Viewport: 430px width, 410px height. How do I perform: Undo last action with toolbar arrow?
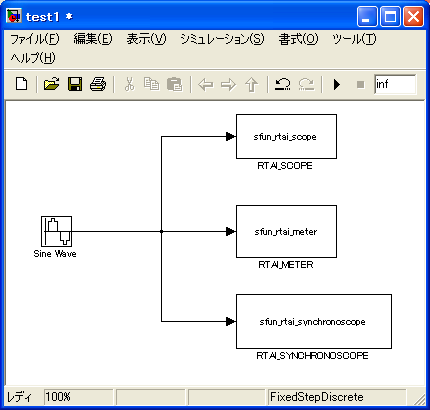[283, 84]
